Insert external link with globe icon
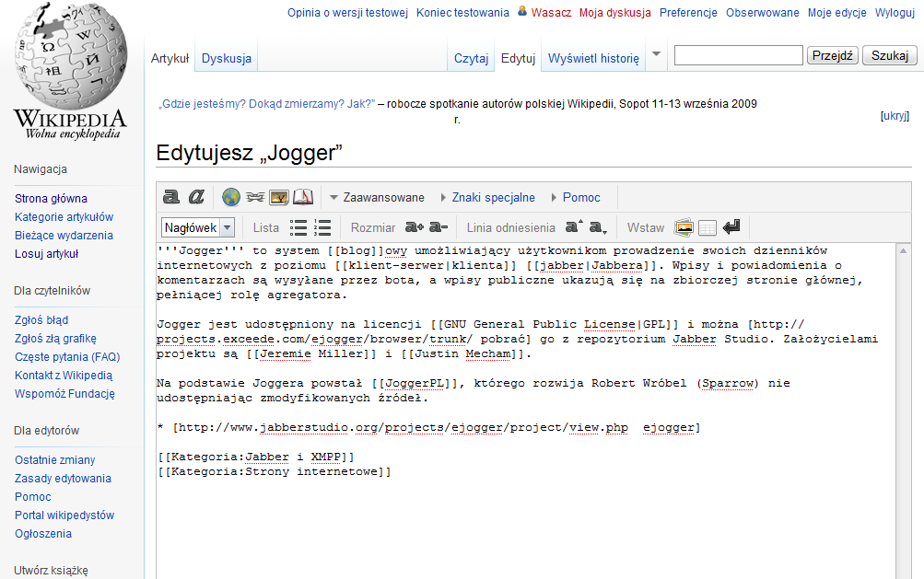 coord(231,197)
